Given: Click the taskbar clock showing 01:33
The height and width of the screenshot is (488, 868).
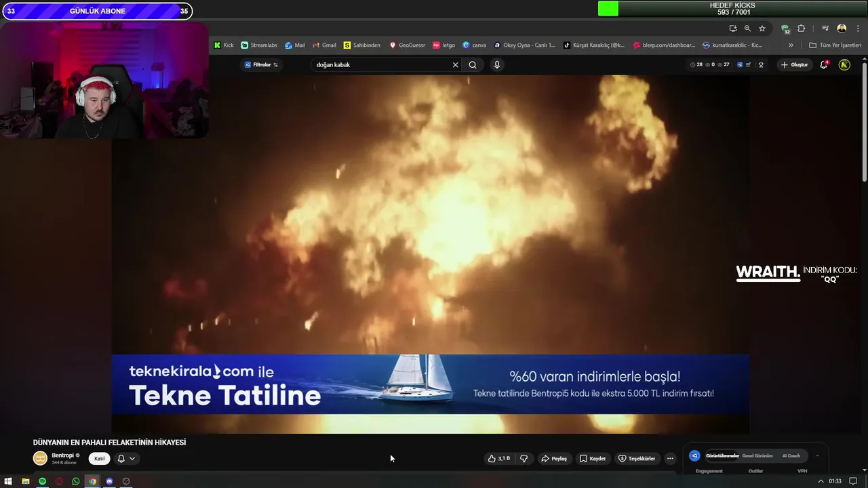Looking at the screenshot, I should tap(835, 481).
